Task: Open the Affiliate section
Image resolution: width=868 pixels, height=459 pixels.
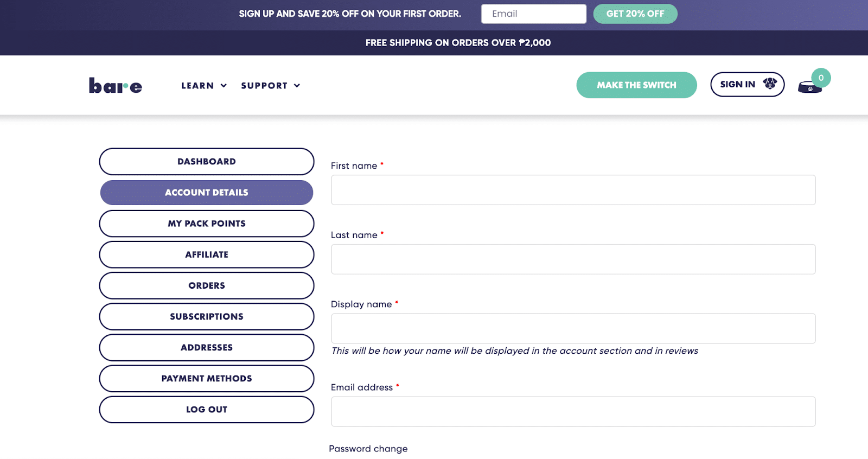Action: coord(207,254)
